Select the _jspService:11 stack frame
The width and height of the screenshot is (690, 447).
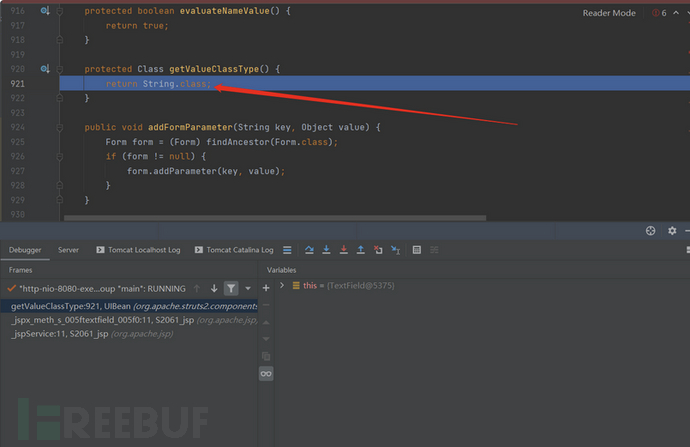point(129,334)
